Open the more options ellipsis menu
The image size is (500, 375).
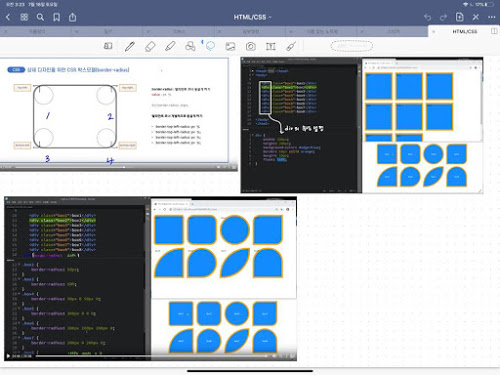492,17
